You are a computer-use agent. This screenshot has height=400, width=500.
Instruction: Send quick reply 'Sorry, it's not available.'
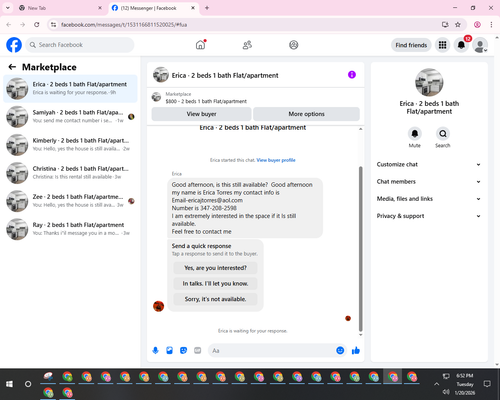[215, 299]
